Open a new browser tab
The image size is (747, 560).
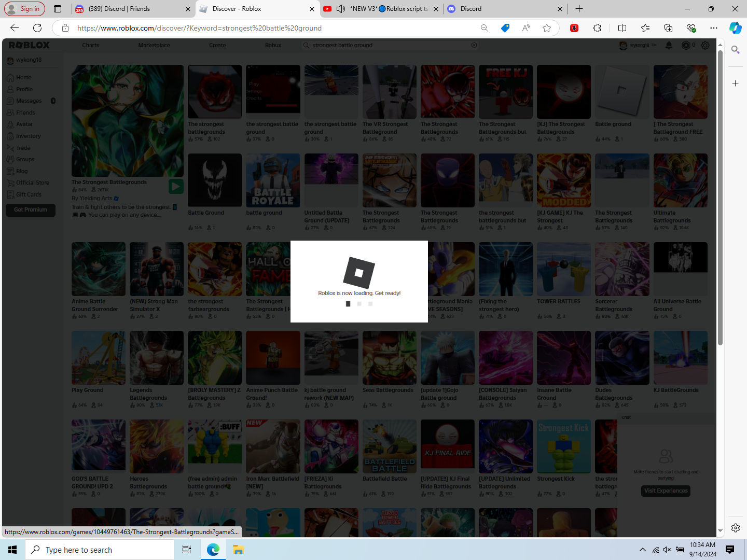tap(579, 9)
